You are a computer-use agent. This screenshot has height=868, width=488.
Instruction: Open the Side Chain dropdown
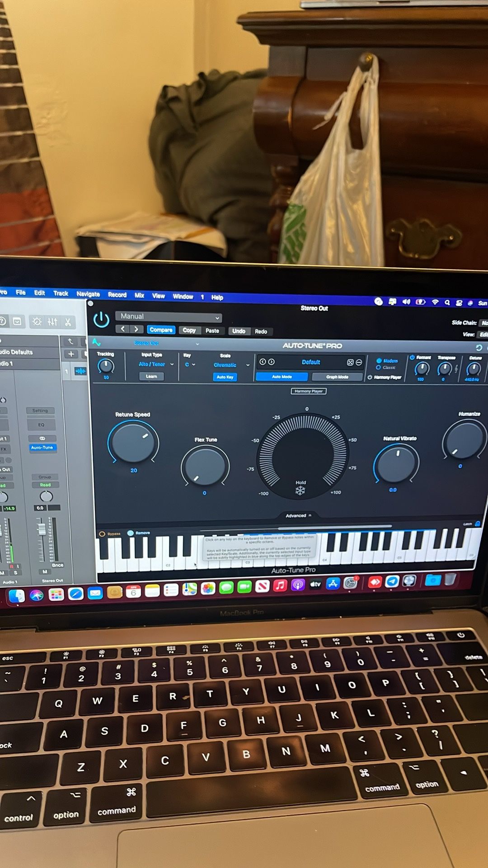point(483,323)
